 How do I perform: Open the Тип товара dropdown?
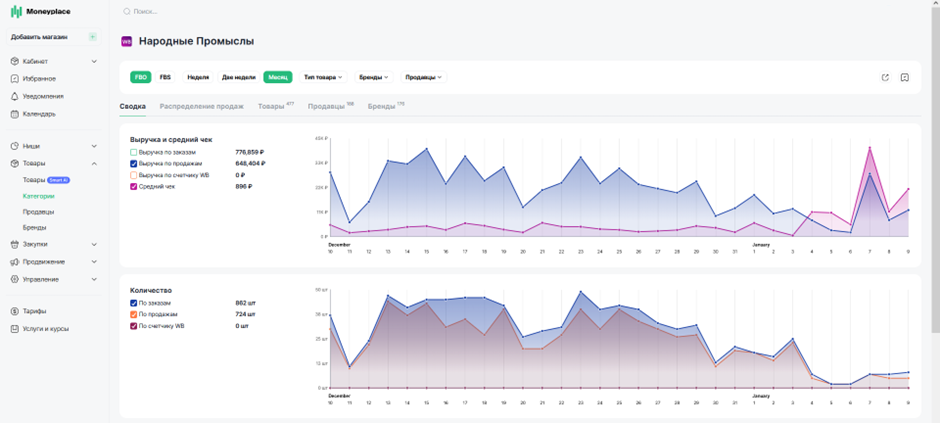point(323,77)
